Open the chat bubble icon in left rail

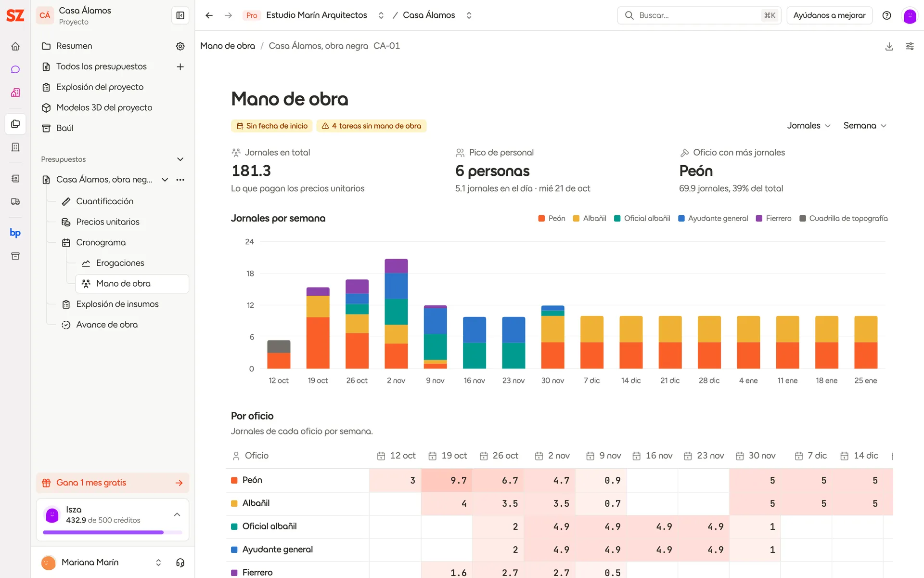tap(15, 69)
